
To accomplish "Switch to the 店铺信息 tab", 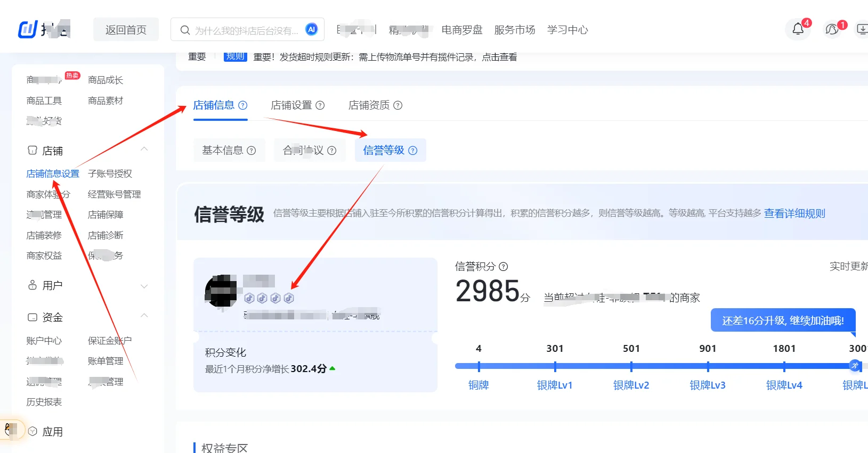I will point(214,105).
